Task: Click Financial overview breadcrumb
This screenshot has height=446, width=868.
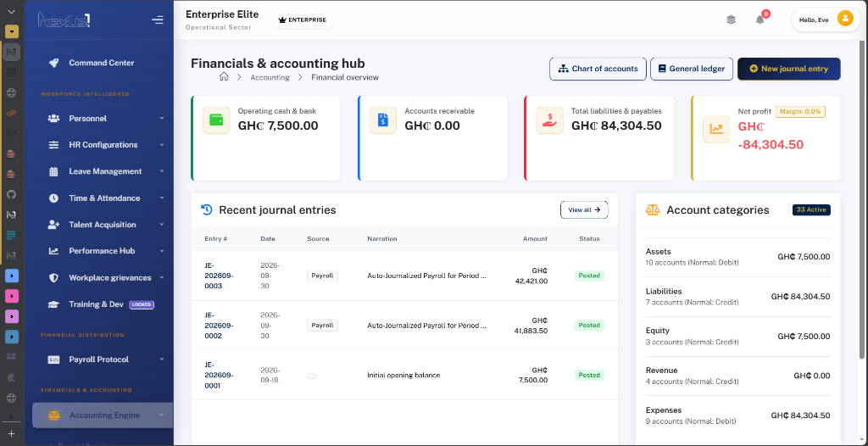Action: 345,77
